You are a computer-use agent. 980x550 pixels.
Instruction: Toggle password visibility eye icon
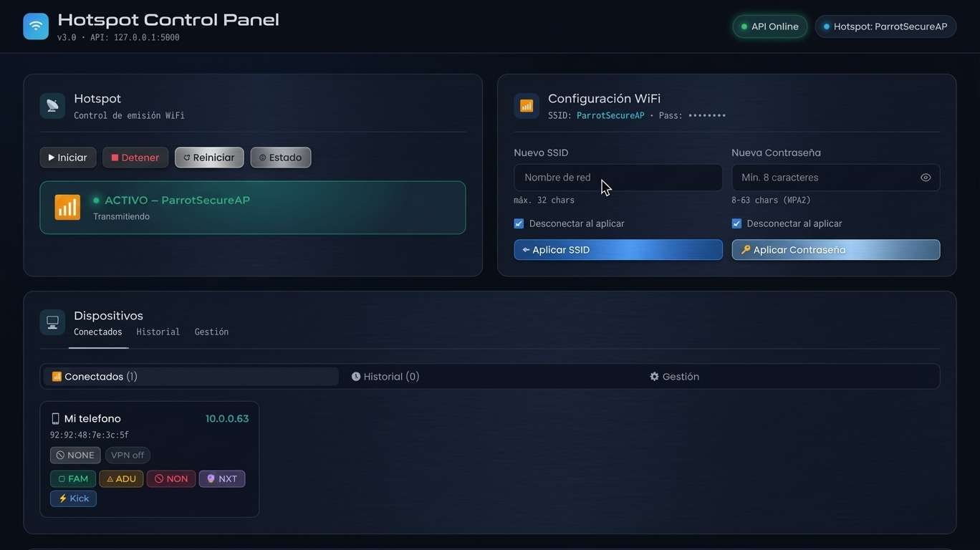[x=926, y=178]
